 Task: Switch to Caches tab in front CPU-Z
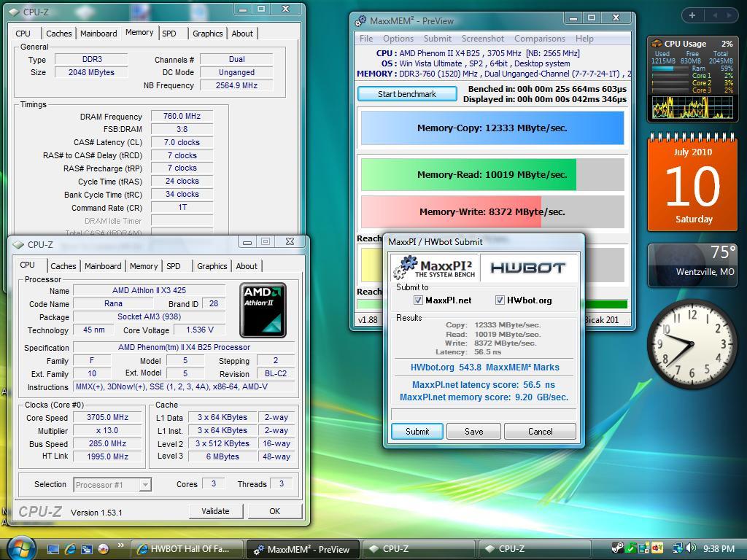click(63, 266)
